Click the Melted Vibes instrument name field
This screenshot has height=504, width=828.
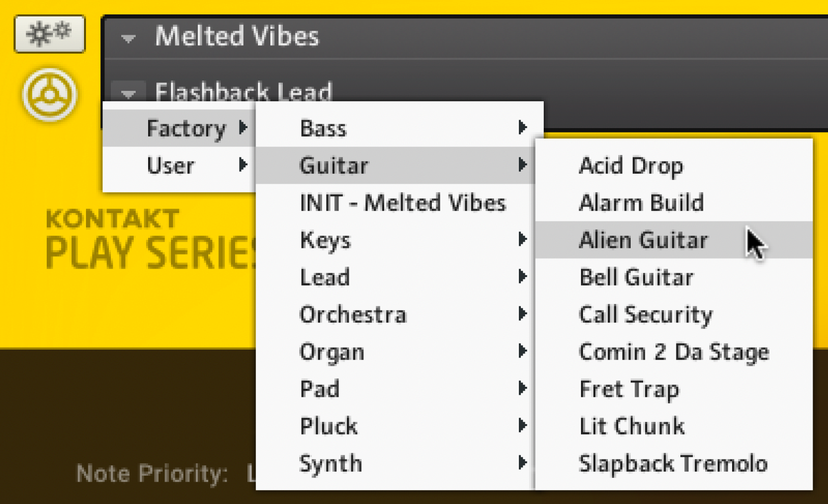237,37
